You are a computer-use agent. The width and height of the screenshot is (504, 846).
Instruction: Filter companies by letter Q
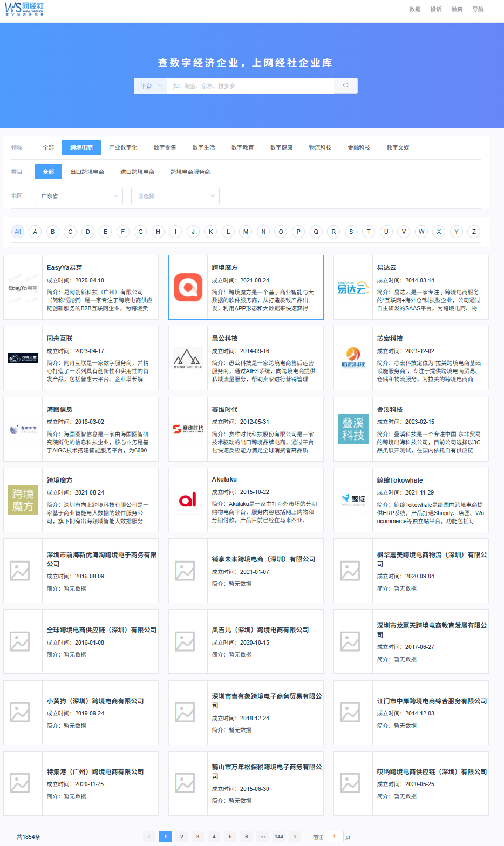(316, 232)
